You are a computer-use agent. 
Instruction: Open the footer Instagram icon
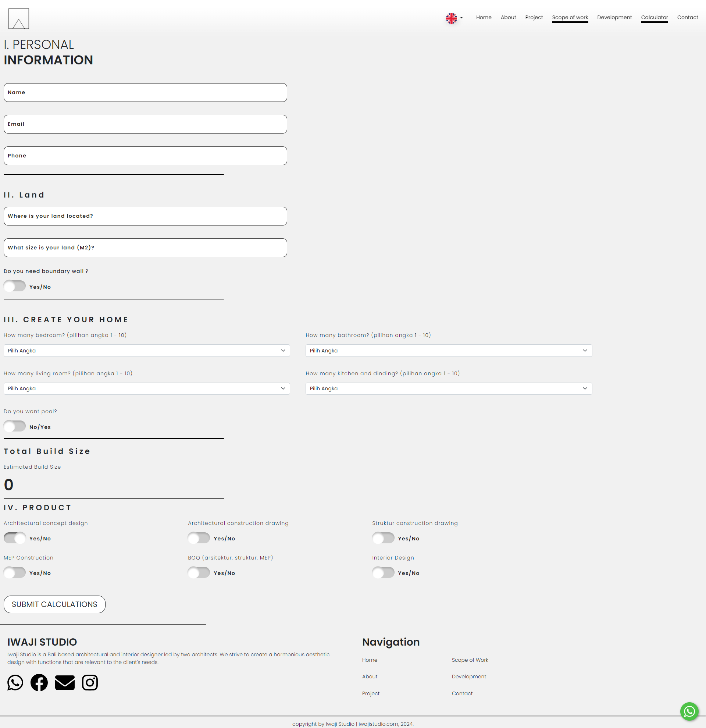click(x=90, y=683)
